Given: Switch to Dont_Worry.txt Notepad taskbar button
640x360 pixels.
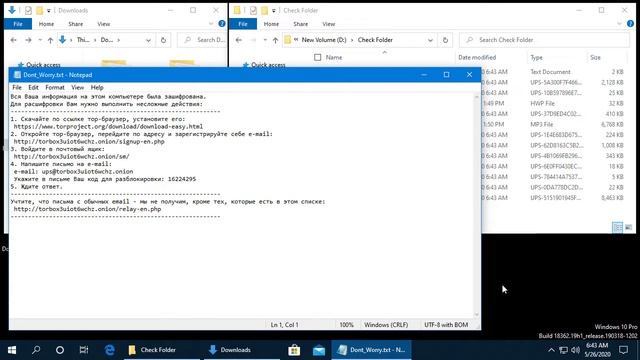Looking at the screenshot, I should (x=371, y=350).
